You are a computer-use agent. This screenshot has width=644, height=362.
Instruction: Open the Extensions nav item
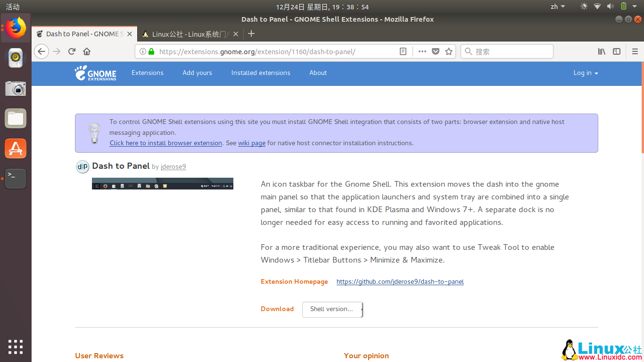[x=148, y=73]
